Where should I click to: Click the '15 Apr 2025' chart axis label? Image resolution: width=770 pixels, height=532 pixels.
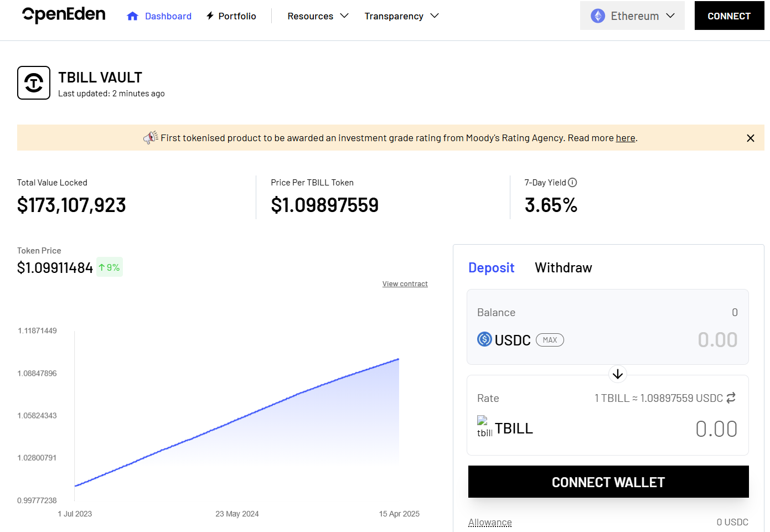(x=399, y=514)
